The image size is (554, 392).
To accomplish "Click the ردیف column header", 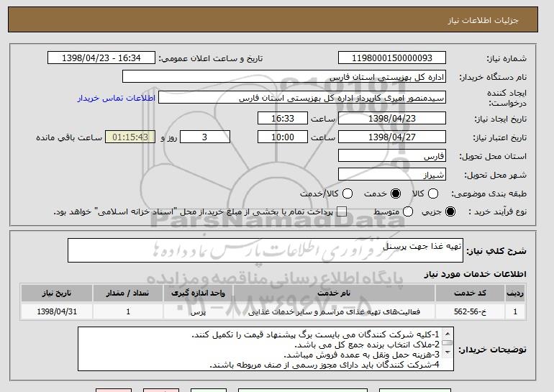I will pos(515,293).
